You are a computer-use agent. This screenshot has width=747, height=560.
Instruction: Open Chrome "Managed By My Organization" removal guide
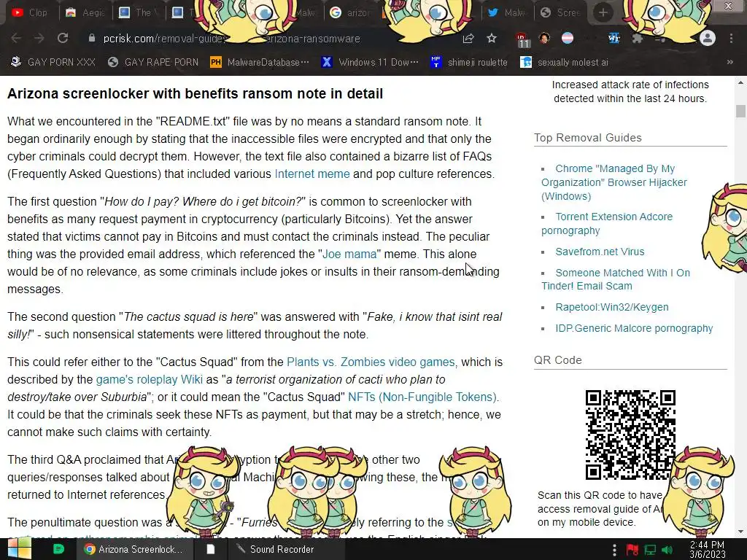tap(614, 182)
